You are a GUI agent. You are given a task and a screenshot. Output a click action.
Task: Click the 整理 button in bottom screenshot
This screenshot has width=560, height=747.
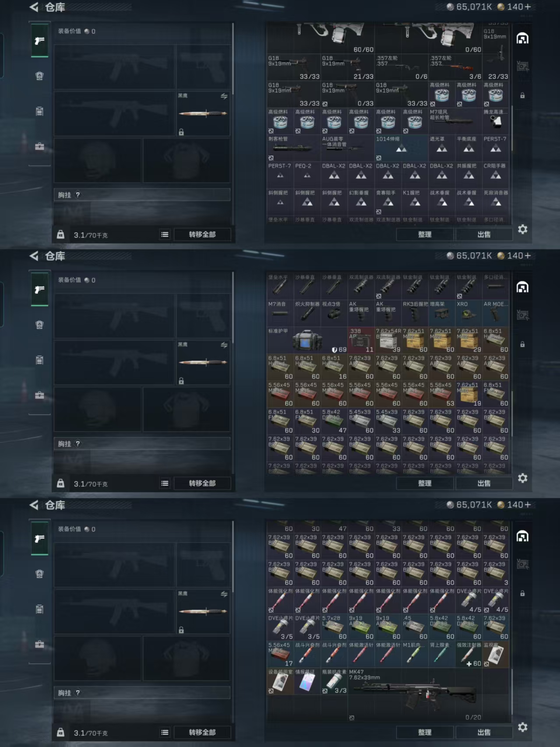tap(425, 732)
